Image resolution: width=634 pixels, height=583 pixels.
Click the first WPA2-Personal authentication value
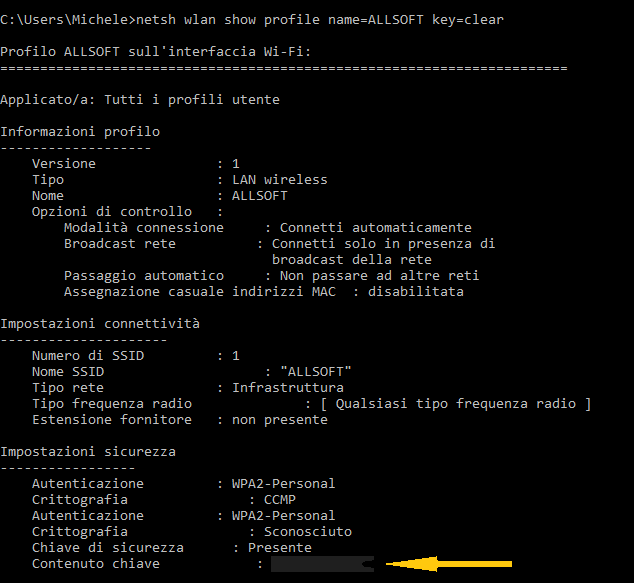283,484
